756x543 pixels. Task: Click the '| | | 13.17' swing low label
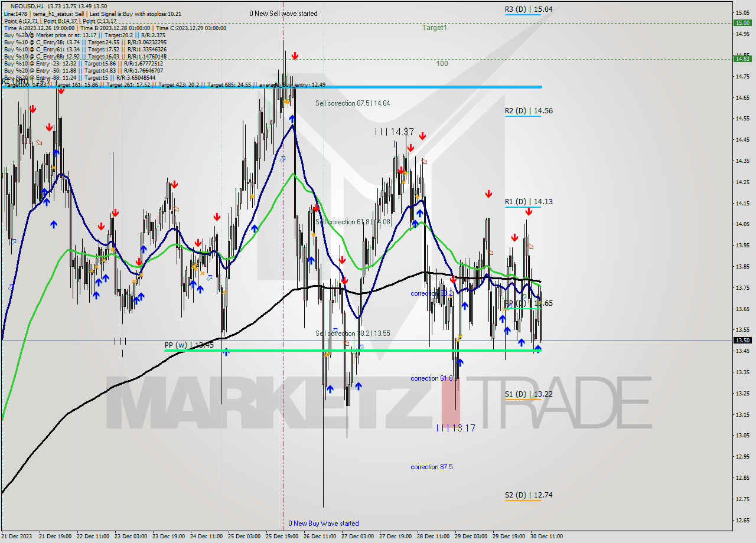pos(455,428)
